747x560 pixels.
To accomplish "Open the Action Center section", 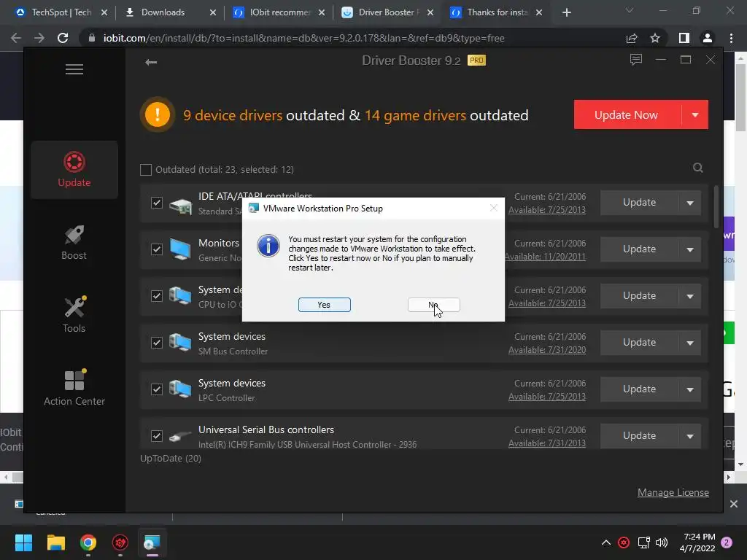I will 74,388.
